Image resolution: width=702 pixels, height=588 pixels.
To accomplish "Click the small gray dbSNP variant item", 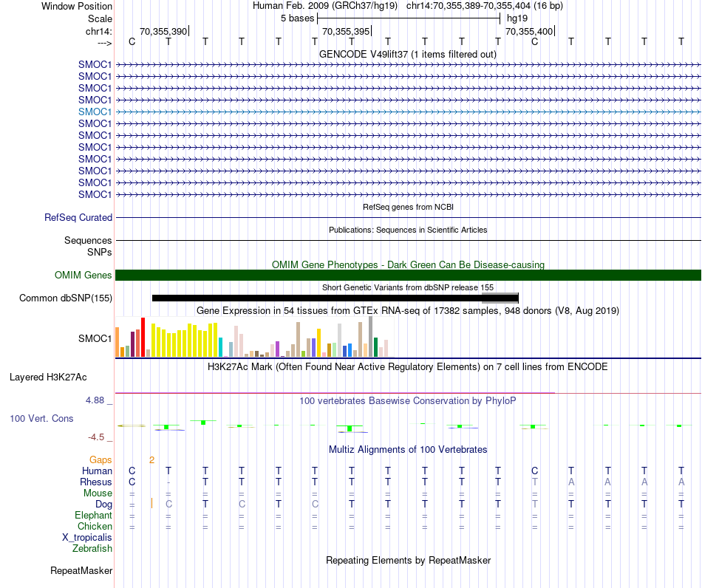I will click(500, 298).
